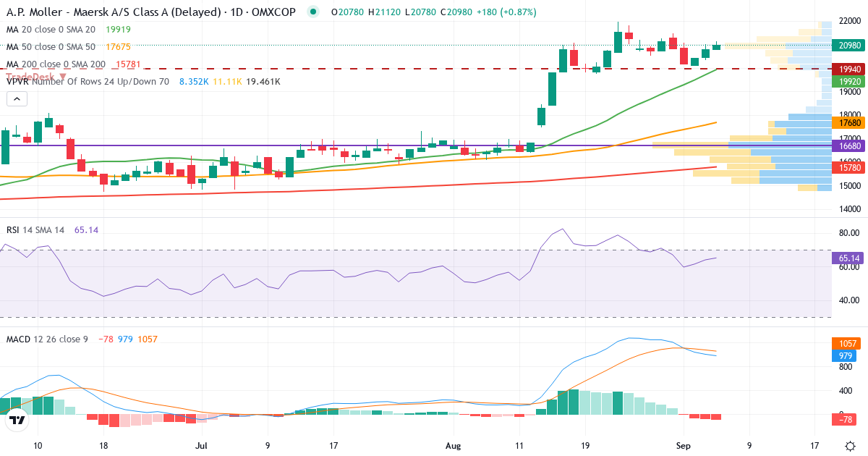Click the 11 date label on time axis
This screenshot has width=868, height=456.
pos(519,446)
